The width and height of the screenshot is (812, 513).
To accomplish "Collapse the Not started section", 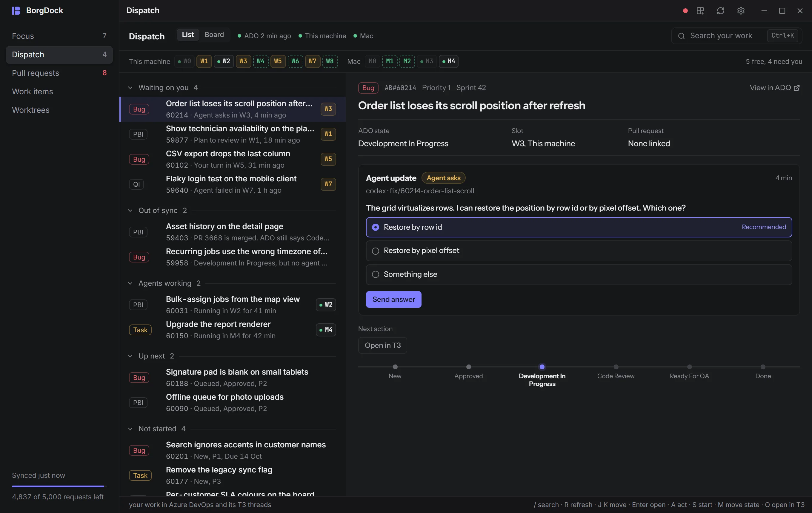I will tap(130, 429).
